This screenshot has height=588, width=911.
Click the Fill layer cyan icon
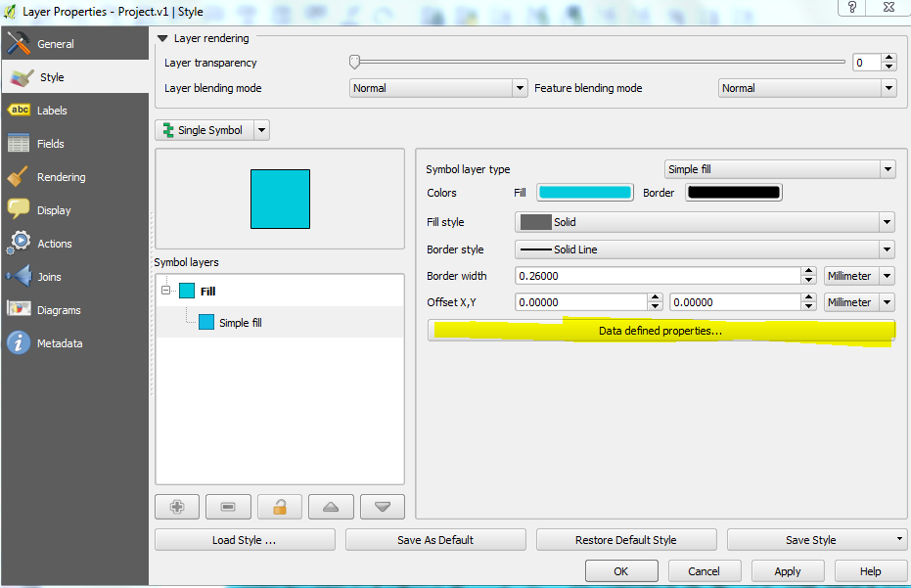(x=187, y=291)
